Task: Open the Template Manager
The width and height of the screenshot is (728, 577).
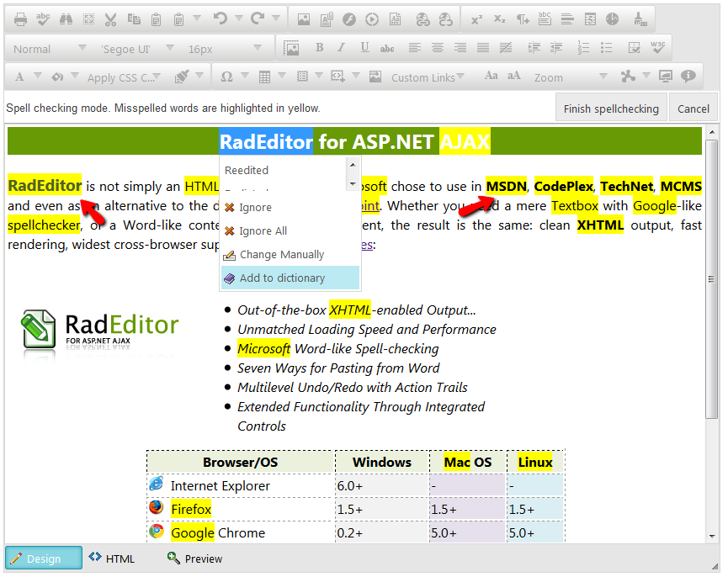Action: [x=395, y=19]
